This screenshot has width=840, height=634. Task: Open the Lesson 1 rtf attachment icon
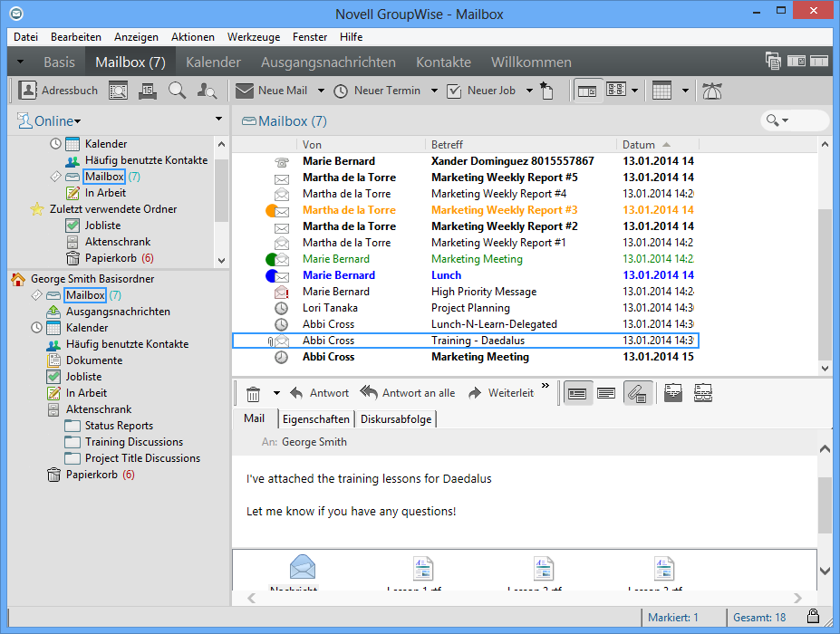[x=423, y=569]
